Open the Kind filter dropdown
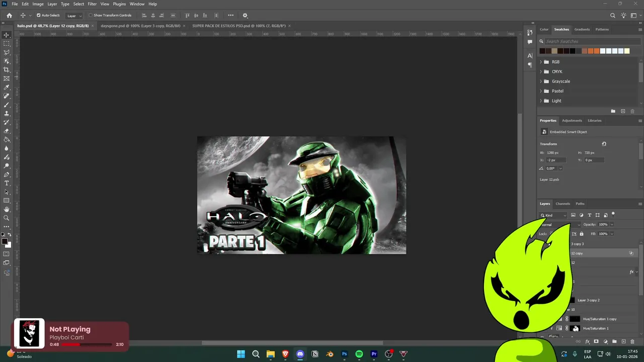This screenshot has width=644, height=362. pos(554,215)
